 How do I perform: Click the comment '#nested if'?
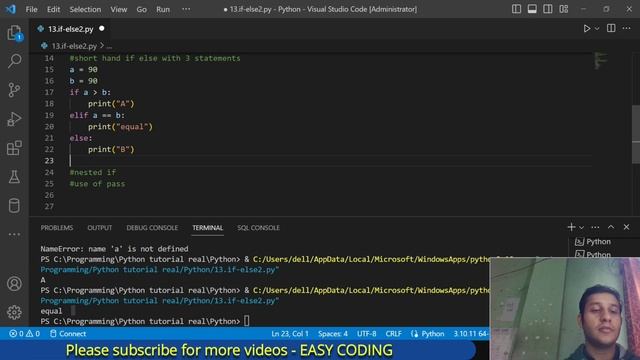(93, 172)
